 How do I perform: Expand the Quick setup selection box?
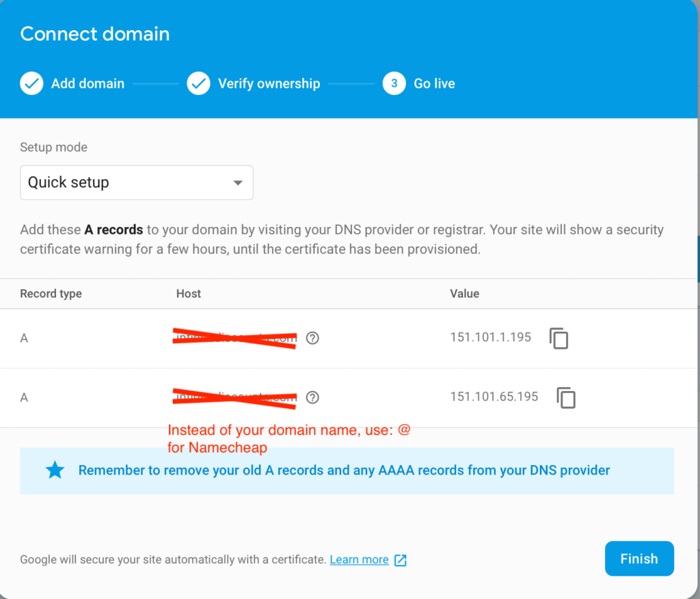[137, 183]
